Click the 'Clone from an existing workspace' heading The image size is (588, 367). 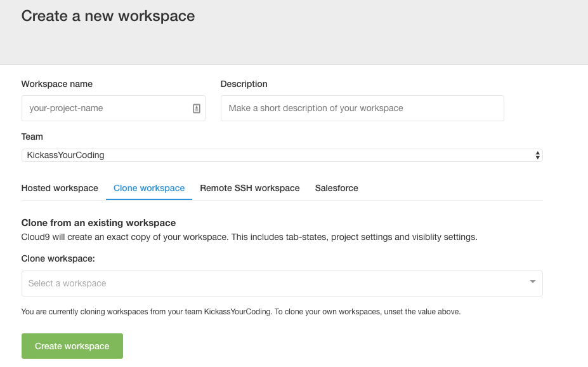tap(98, 223)
